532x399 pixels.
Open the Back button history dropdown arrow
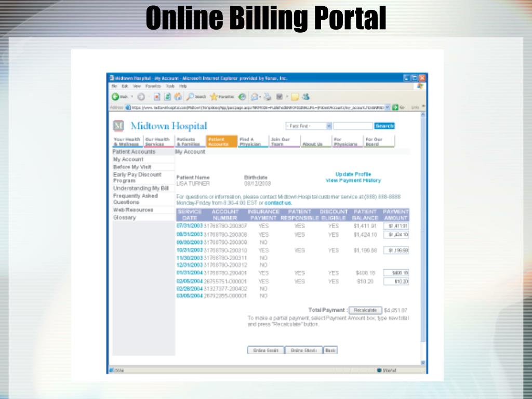(132, 97)
